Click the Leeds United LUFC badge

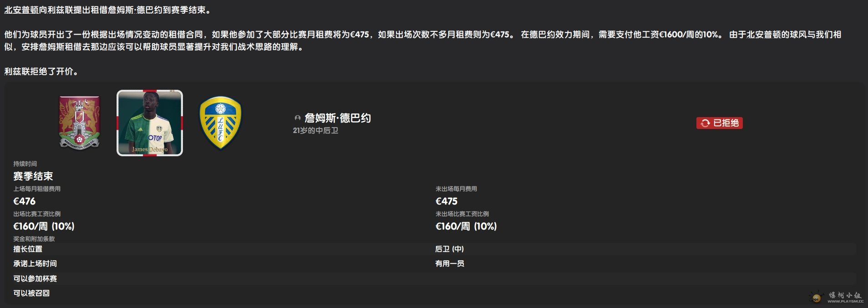click(x=221, y=123)
